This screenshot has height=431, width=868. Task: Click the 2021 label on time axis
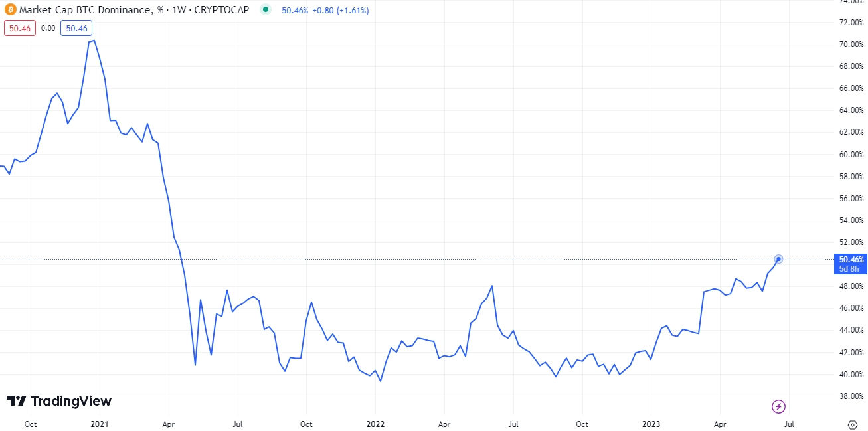(100, 423)
